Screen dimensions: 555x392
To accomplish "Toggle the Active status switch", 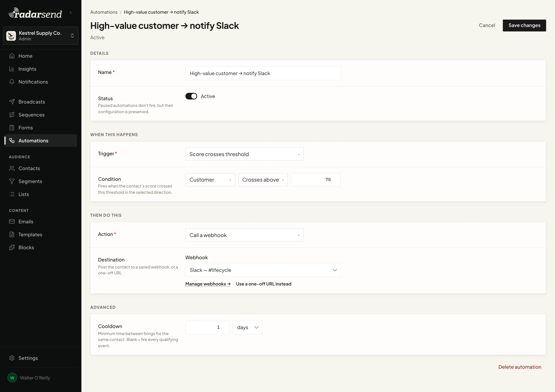I will [191, 96].
